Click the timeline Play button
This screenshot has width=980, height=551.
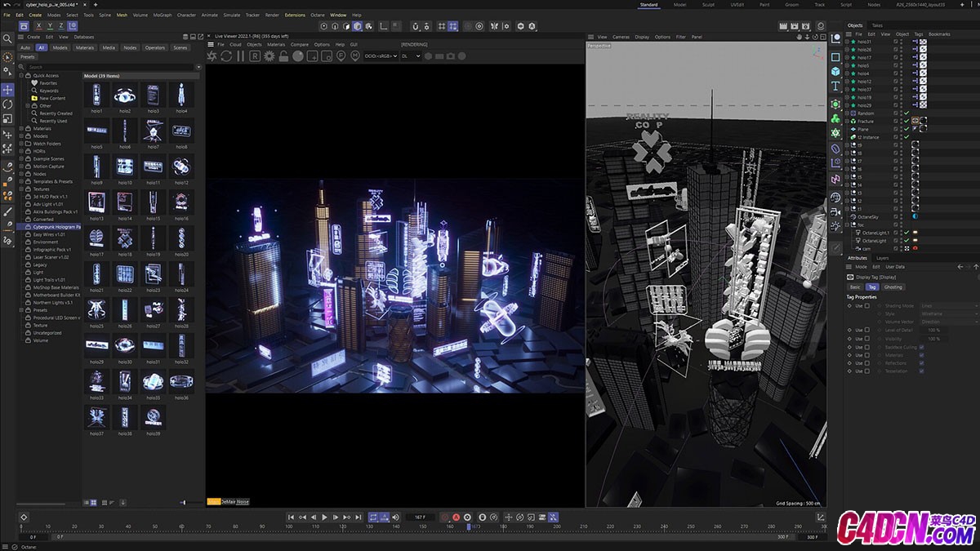(324, 517)
